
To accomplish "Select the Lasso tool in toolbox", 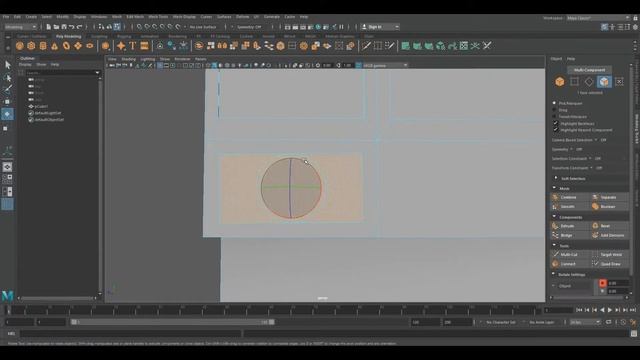I will click(7, 78).
